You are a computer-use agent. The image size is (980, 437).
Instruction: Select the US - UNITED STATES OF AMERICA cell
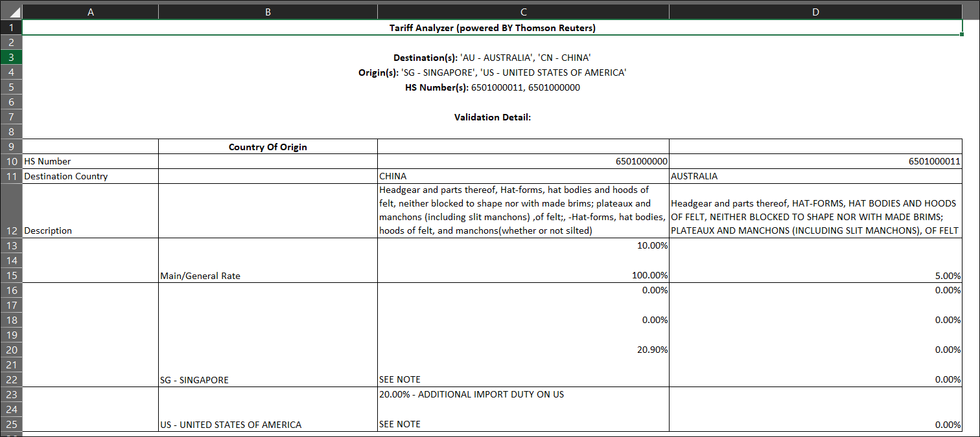(268, 425)
